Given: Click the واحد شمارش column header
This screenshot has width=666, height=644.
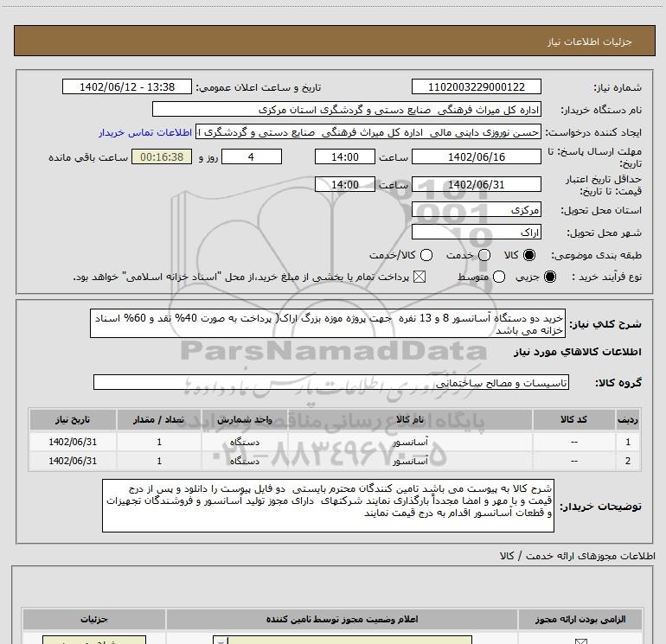Looking at the screenshot, I should (x=245, y=420).
